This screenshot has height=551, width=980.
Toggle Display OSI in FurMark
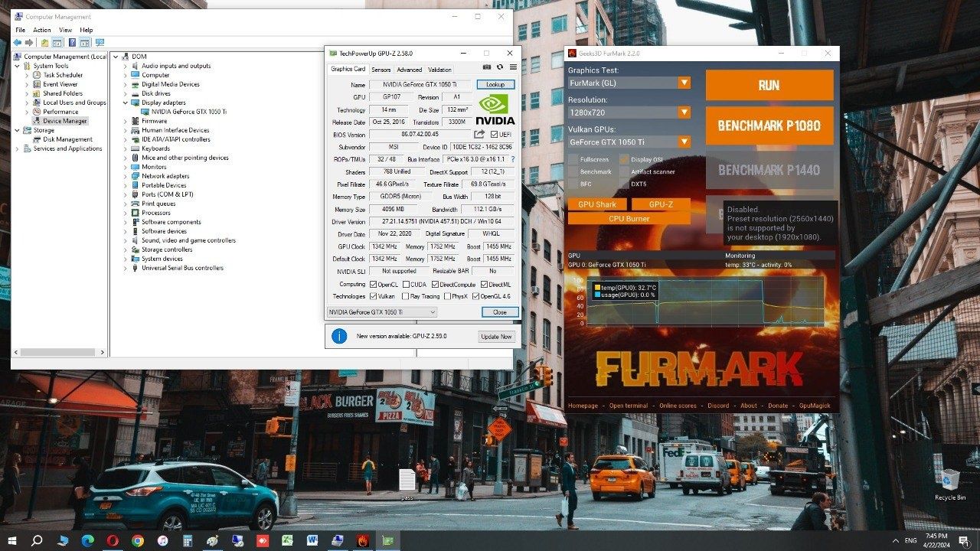(624, 159)
